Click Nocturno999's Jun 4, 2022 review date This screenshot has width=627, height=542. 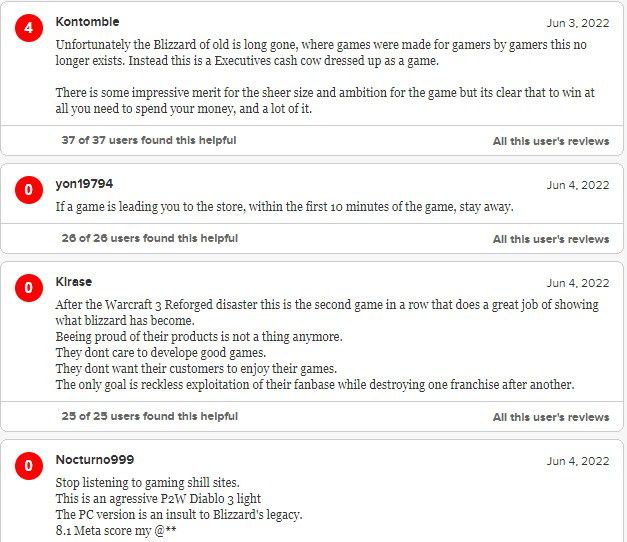[578, 461]
